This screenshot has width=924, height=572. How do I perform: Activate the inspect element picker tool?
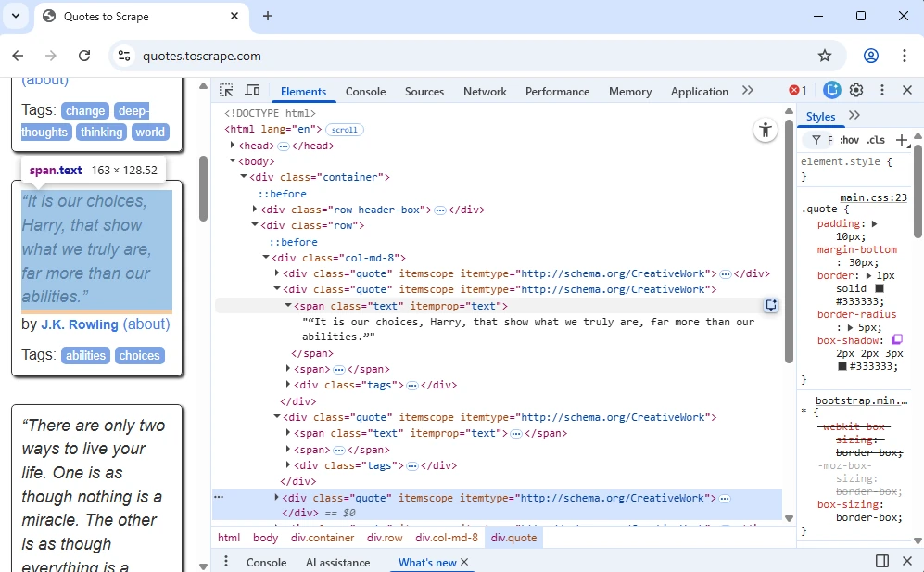[x=226, y=91]
